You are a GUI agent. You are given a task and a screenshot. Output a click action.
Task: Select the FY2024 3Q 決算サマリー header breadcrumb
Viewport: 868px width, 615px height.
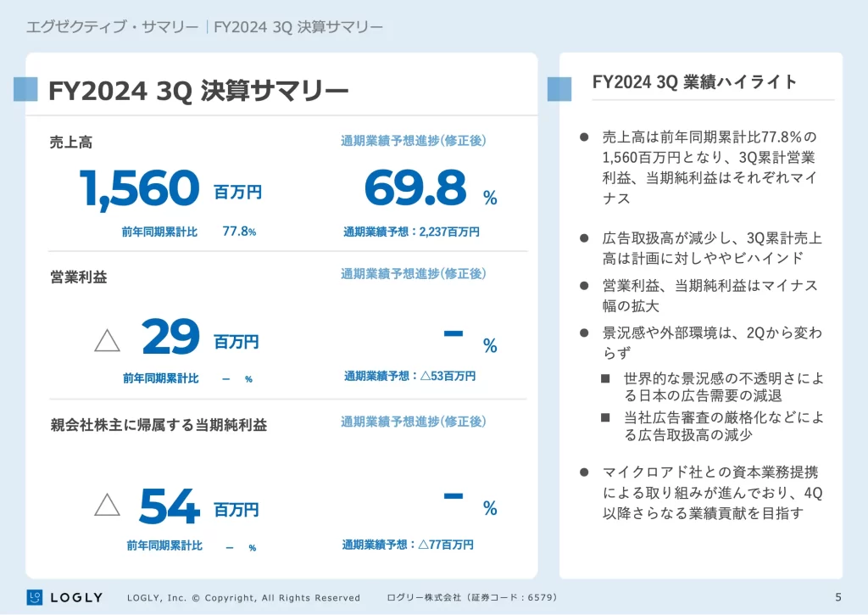[x=298, y=26]
